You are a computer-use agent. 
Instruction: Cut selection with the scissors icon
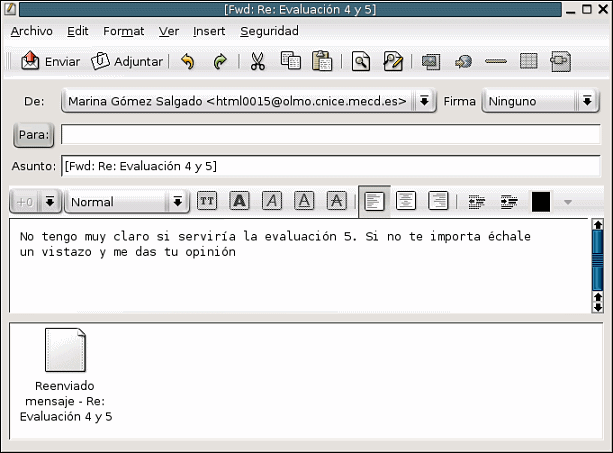coord(257,62)
